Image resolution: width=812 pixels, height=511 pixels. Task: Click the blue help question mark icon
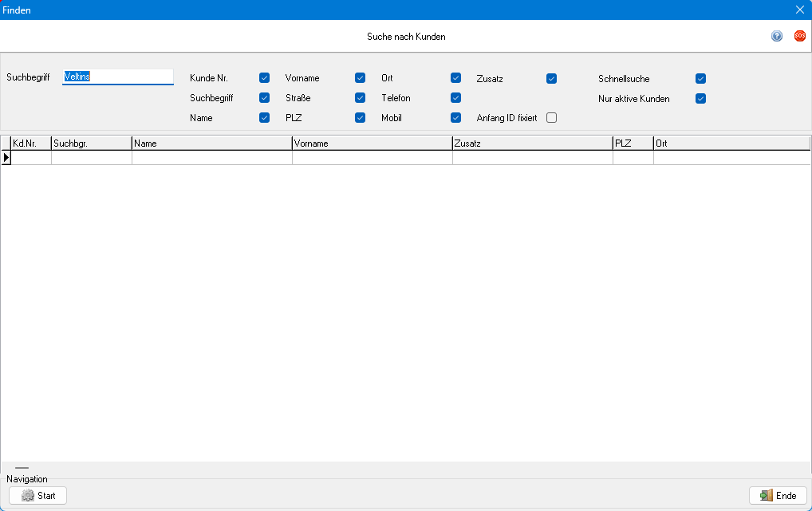776,37
